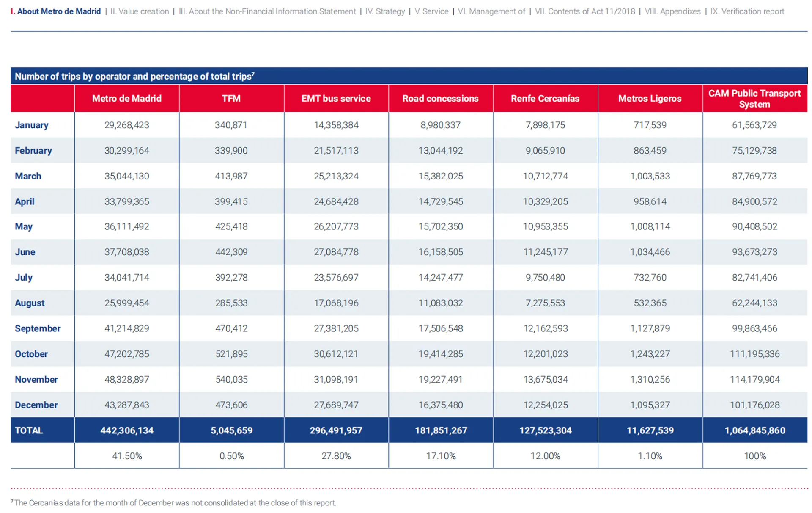The image size is (812, 513).
Task: Select the 'September' row label
Action: coord(38,328)
